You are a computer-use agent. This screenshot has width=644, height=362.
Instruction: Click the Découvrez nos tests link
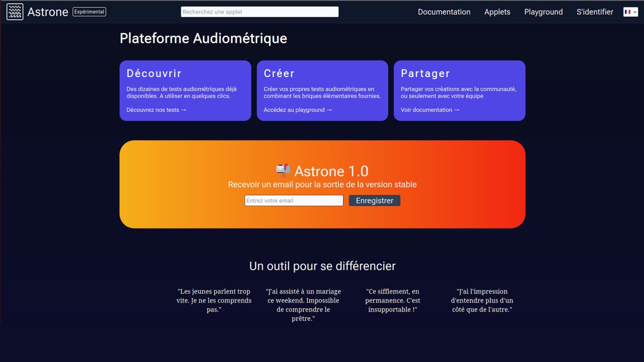(155, 109)
